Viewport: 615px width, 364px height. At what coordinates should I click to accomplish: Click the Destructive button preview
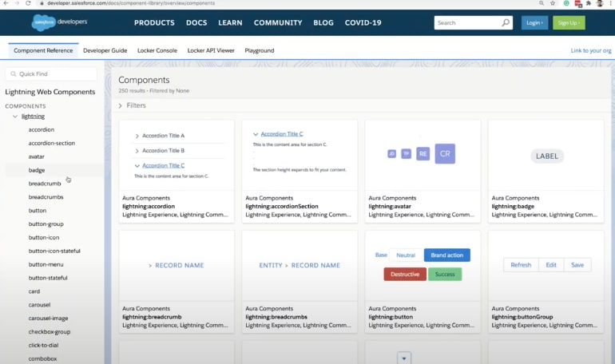coord(405,275)
